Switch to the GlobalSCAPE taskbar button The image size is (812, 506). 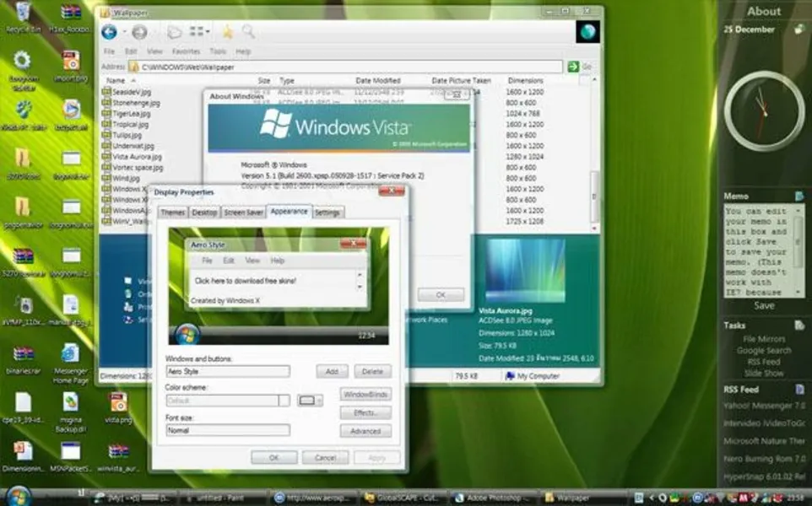click(x=403, y=498)
